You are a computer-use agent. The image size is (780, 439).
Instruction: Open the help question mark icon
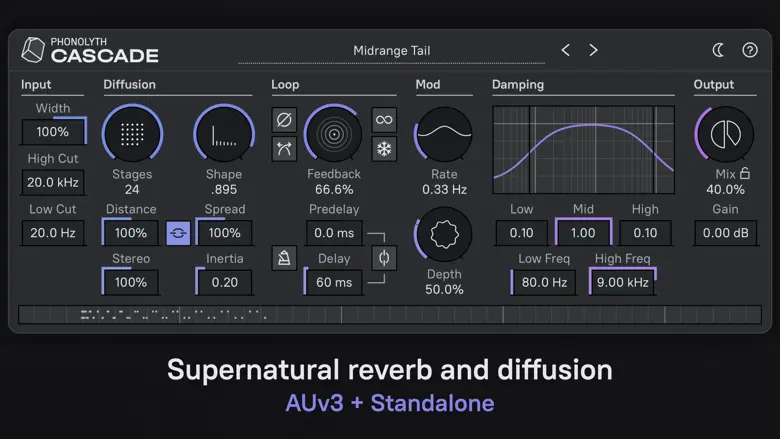(750, 50)
